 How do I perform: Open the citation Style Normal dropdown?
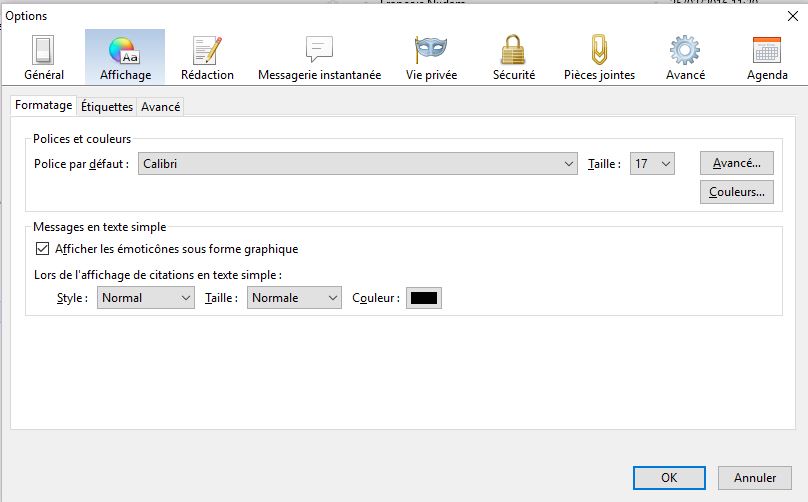[146, 298]
